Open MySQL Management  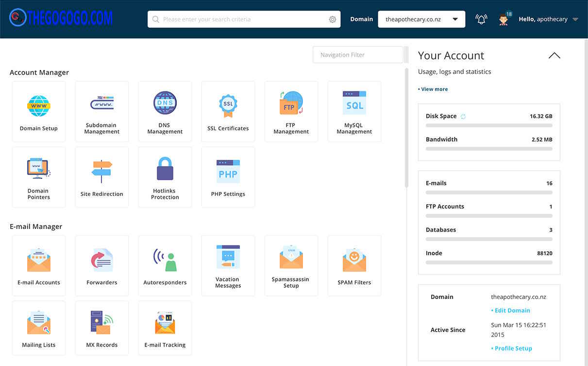coord(354,111)
